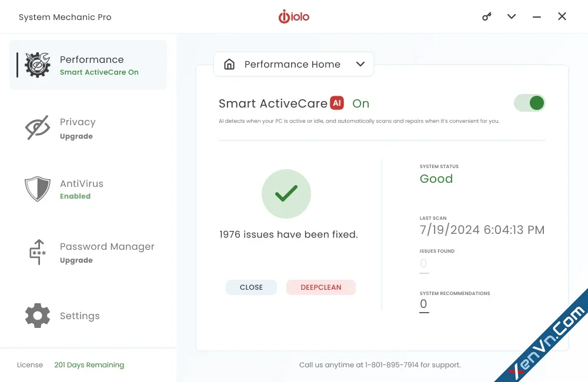Open Password Manager sidebar section
Image resolution: width=588 pixels, height=382 pixels.
tap(88, 252)
